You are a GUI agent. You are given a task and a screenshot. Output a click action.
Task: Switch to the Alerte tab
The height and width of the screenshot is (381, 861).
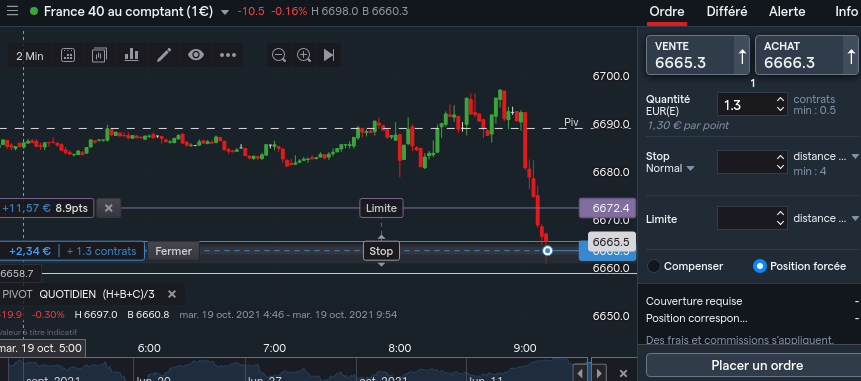tap(787, 12)
